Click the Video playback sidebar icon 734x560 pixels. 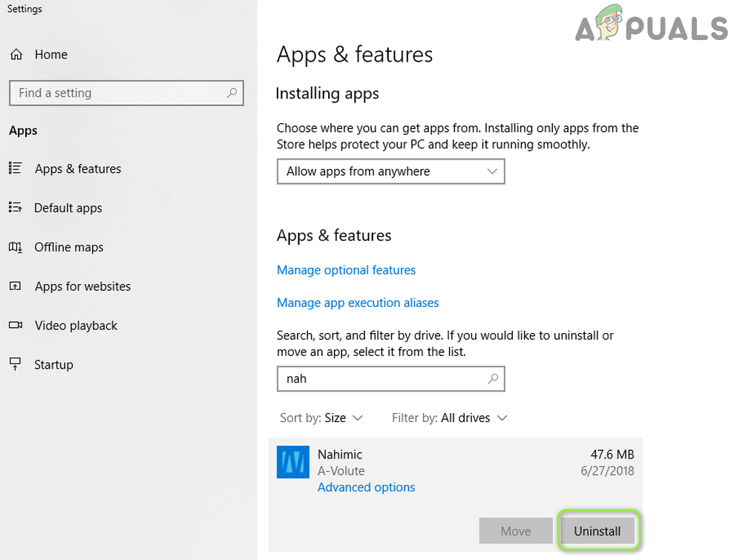pos(16,326)
